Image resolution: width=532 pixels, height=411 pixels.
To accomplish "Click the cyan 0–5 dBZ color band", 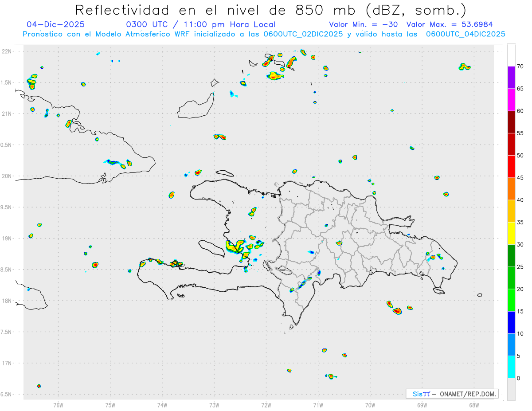I will point(511,367).
